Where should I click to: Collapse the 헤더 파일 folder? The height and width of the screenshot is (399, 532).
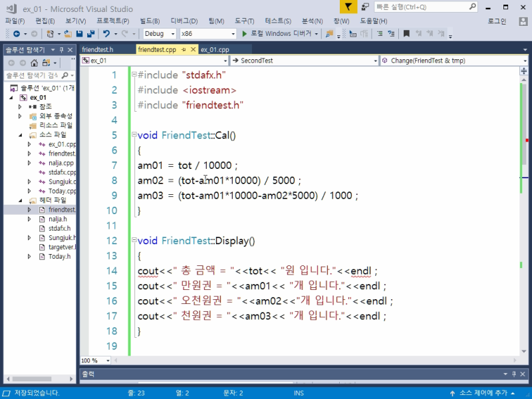tap(21, 201)
